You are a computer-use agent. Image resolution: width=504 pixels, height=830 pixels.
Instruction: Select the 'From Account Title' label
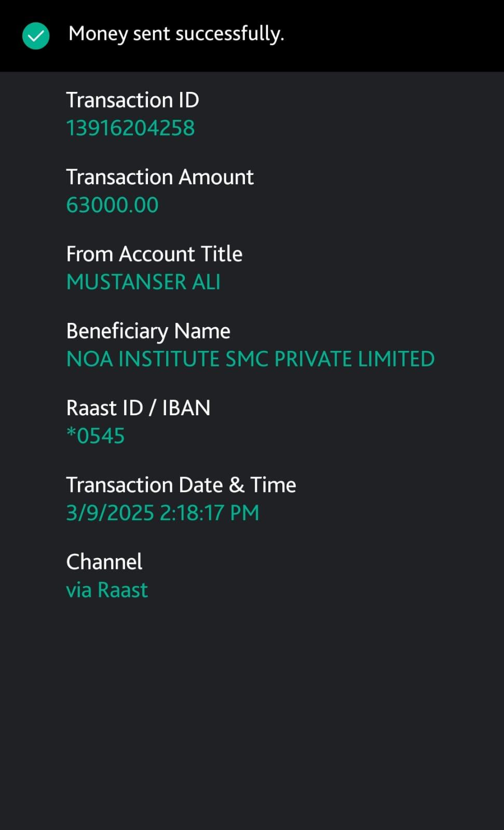[154, 254]
